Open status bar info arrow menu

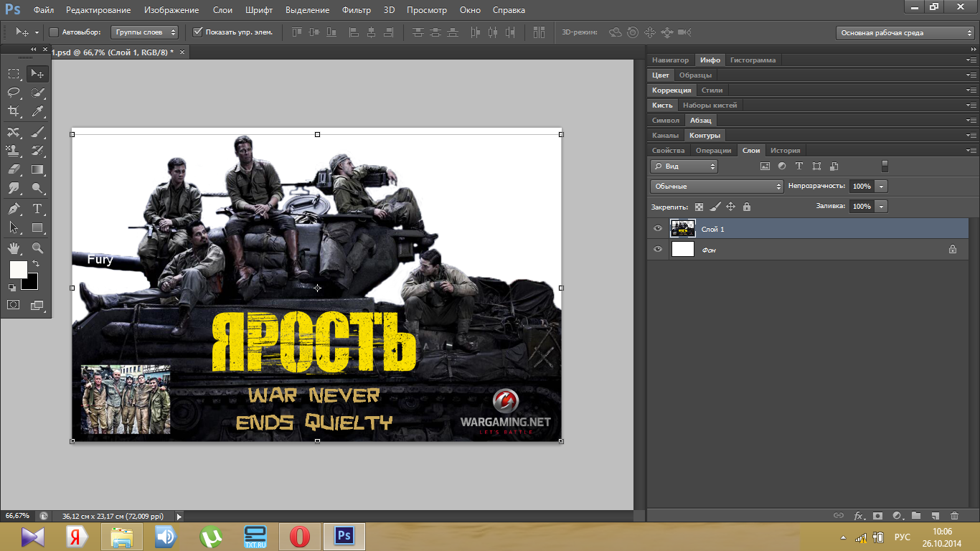179,516
